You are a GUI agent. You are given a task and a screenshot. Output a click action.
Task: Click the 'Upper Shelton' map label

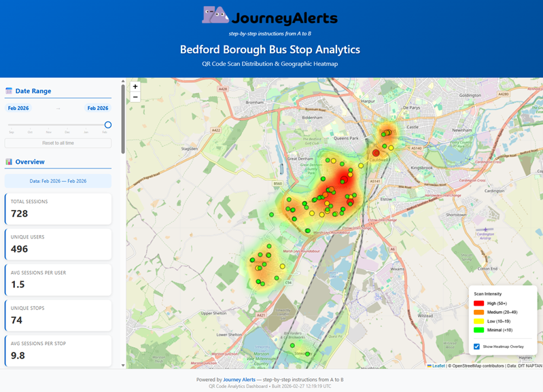(213, 313)
